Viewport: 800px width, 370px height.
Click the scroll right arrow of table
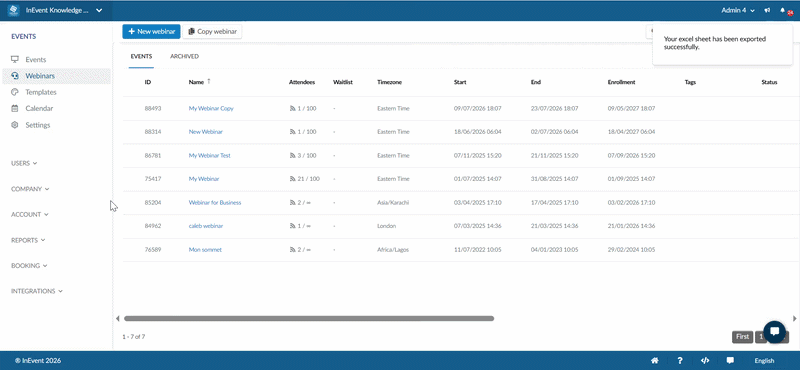point(794,318)
